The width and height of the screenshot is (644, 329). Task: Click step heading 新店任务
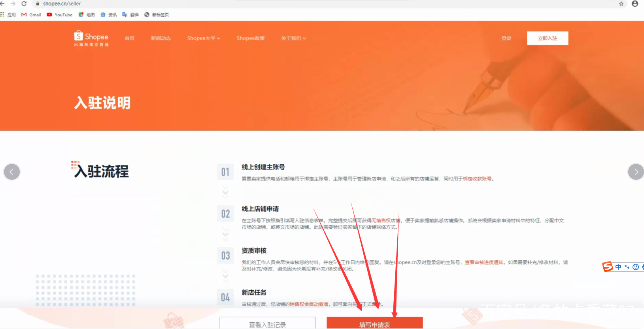254,293
